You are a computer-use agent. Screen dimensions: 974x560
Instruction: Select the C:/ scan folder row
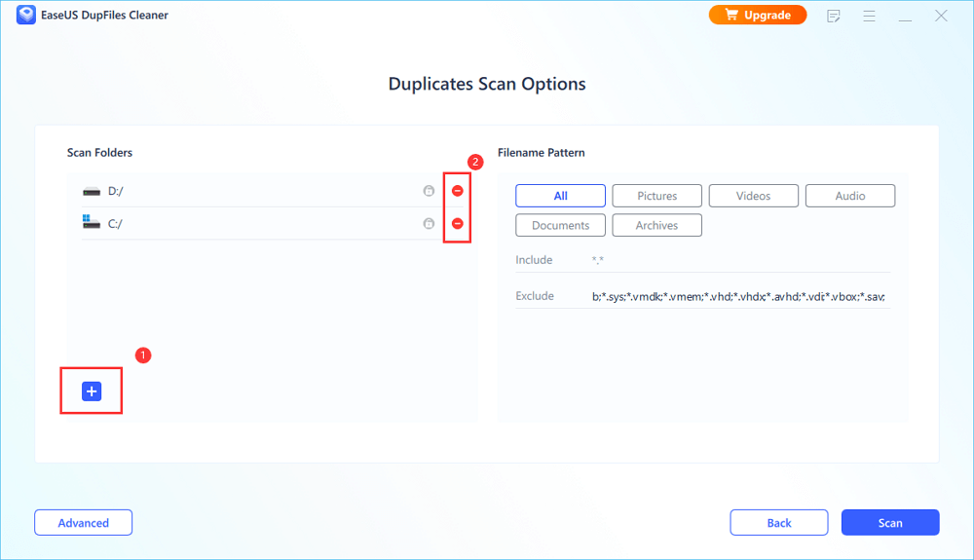point(272,223)
